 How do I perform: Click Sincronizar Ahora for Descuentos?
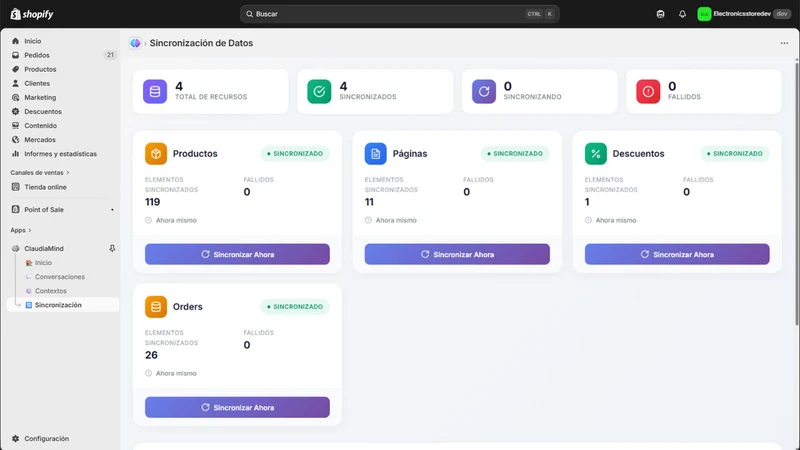point(677,254)
